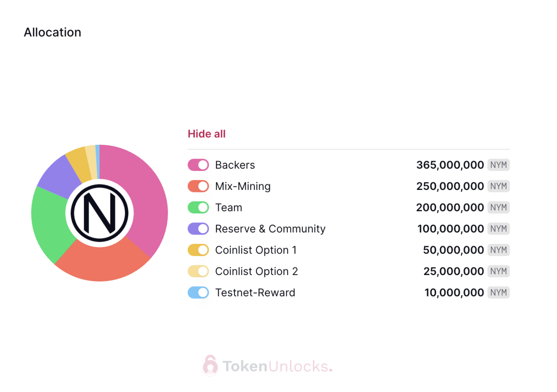Switch off Coinlist Option 1 toggle
The height and width of the screenshot is (392, 557).
point(198,250)
